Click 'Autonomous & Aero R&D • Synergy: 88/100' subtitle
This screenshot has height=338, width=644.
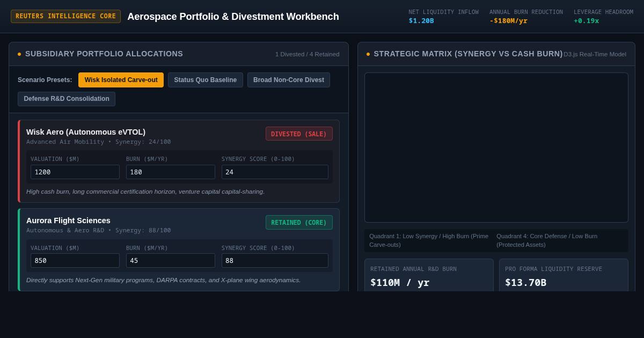[x=99, y=230]
